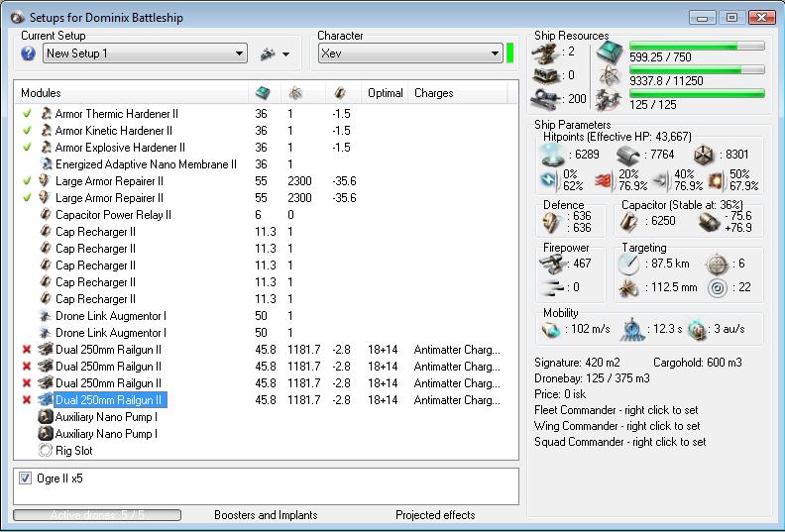The height and width of the screenshot is (532, 785).
Task: Toggle active state of Armor Kinetic Hardener II
Action: (28, 131)
